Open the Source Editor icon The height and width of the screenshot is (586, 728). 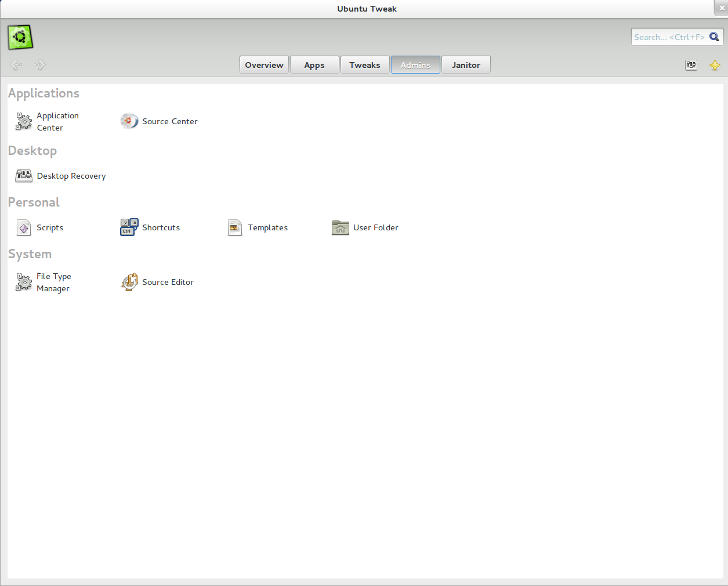coord(129,282)
